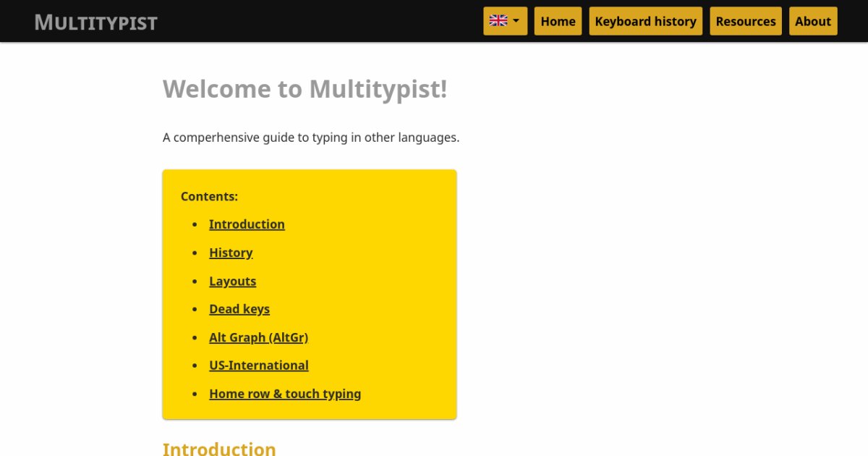
Task: Navigate to the Resources page
Action: click(x=746, y=21)
